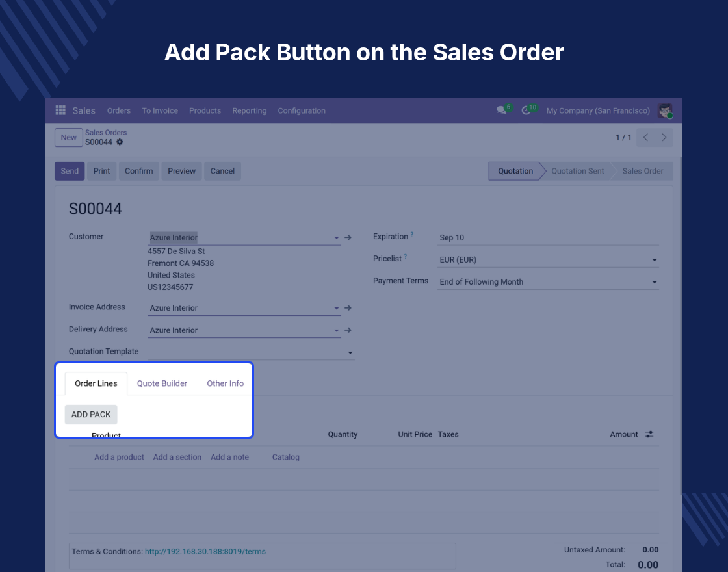The width and height of the screenshot is (728, 572).
Task: Open optional columns settings icon beside Amount
Action: pos(649,434)
